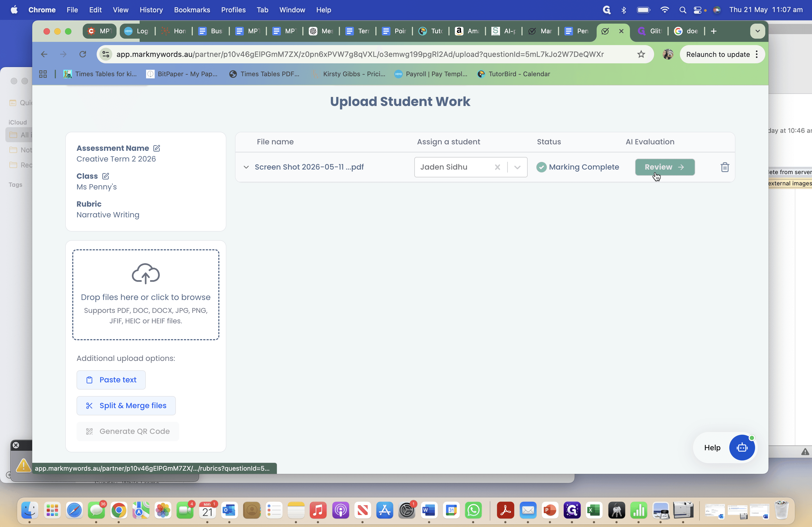Screen dimensions: 812x527
Task: Open the History menu
Action: (x=151, y=10)
